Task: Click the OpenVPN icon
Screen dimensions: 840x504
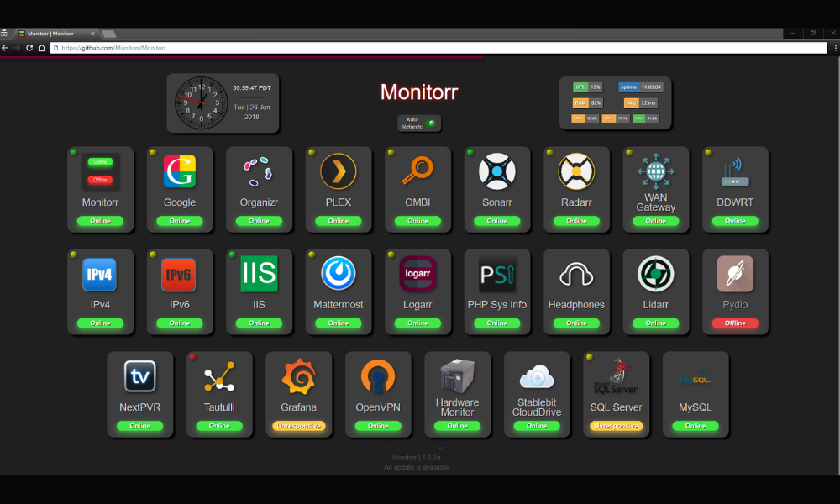Action: point(378,376)
